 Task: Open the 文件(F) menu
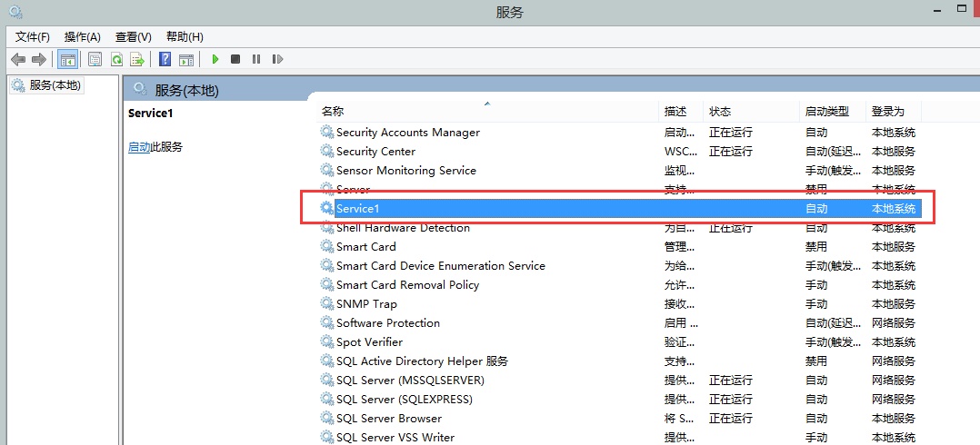pos(33,36)
